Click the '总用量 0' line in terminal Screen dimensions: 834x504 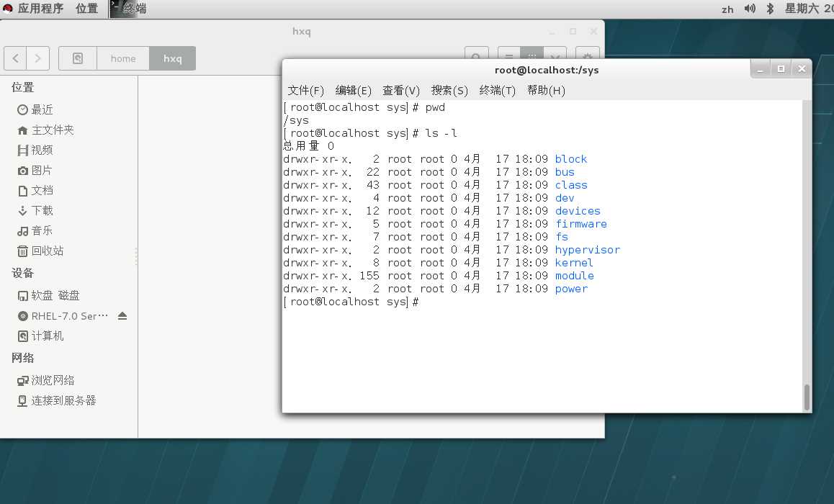point(309,146)
